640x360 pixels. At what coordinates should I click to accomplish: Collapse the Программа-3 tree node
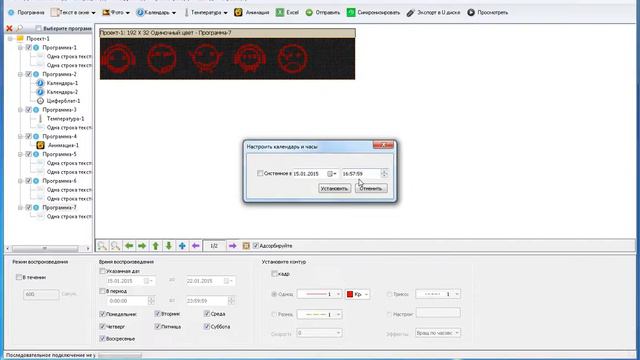coord(20,110)
